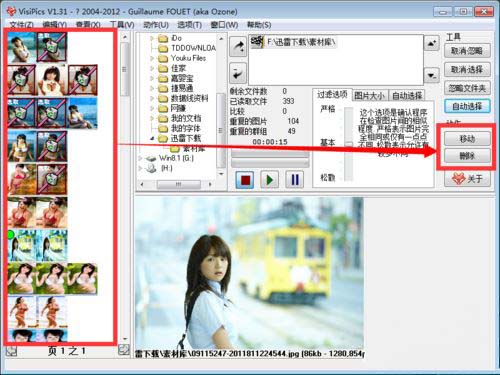The height and width of the screenshot is (375, 500).
Task: Click the folder tree scroll-right arrow
Action: click(210, 184)
